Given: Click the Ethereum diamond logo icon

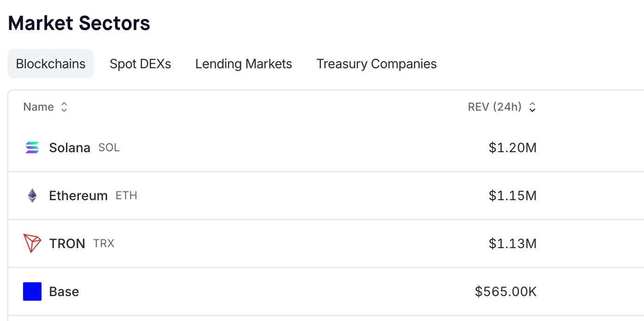Looking at the screenshot, I should (32, 196).
